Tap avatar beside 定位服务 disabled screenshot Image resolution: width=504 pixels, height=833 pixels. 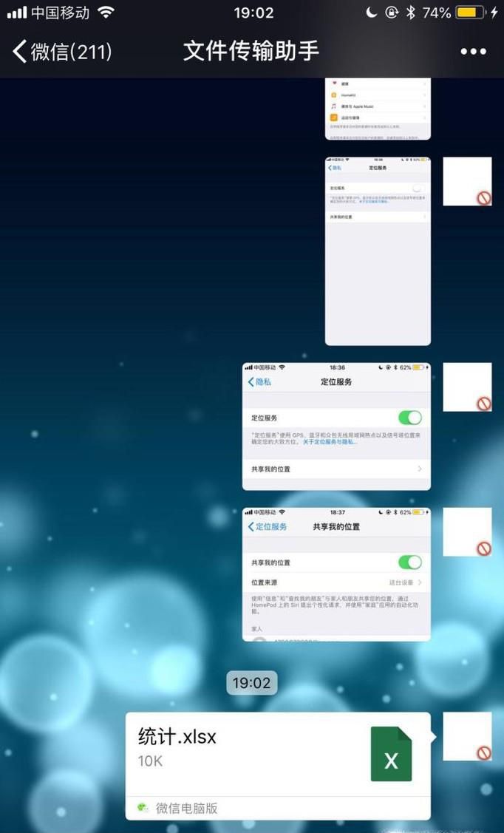point(467,181)
